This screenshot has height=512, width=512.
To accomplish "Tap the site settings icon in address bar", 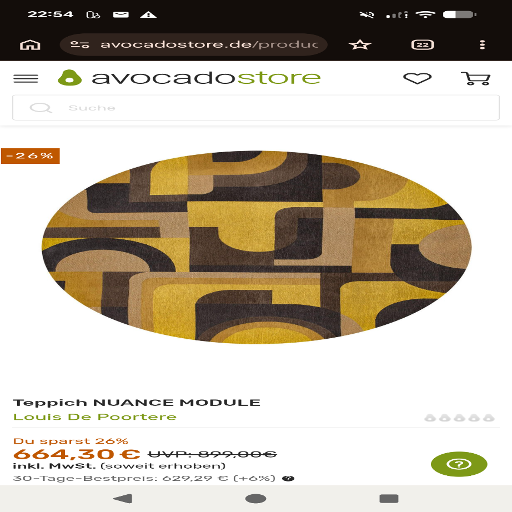I will [80, 44].
